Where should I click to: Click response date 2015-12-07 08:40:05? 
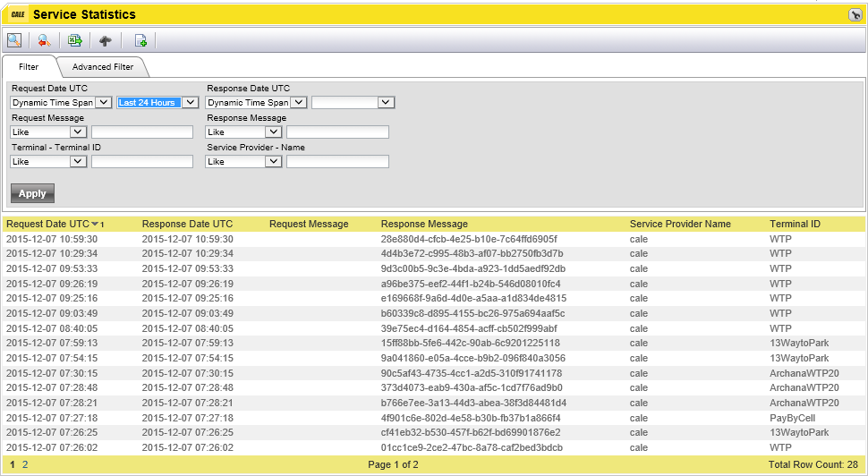[x=188, y=328]
